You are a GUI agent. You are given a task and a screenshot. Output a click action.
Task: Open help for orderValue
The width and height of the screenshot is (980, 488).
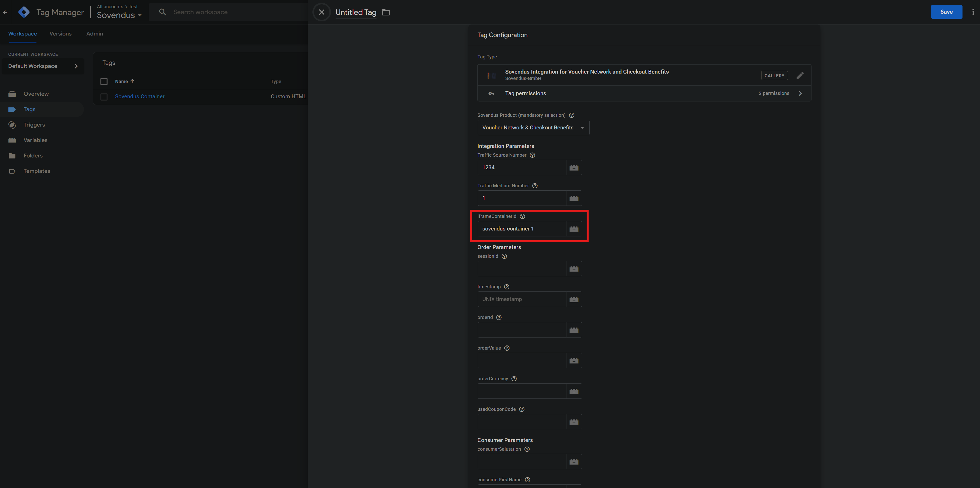[507, 348]
